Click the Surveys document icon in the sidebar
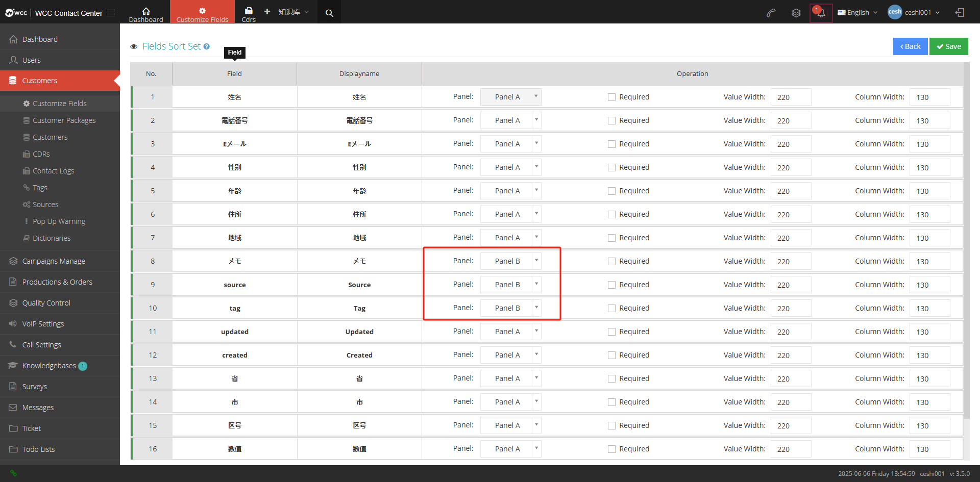Viewport: 980px width, 482px height. pos(13,387)
